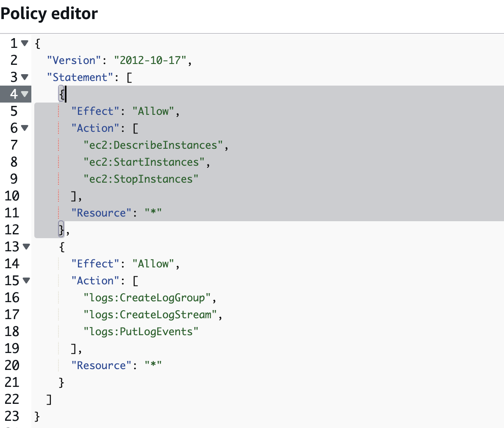Click line number 12 in the gutter
The width and height of the screenshot is (504, 428).
point(12,230)
